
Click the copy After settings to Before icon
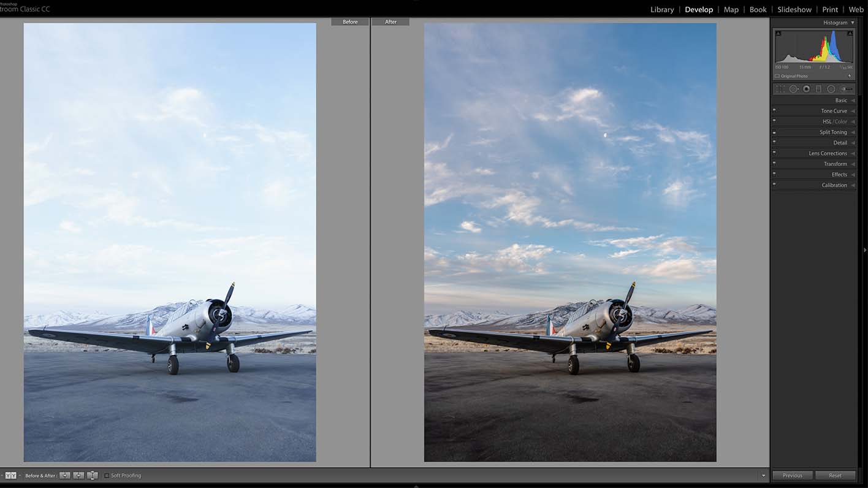click(x=78, y=475)
